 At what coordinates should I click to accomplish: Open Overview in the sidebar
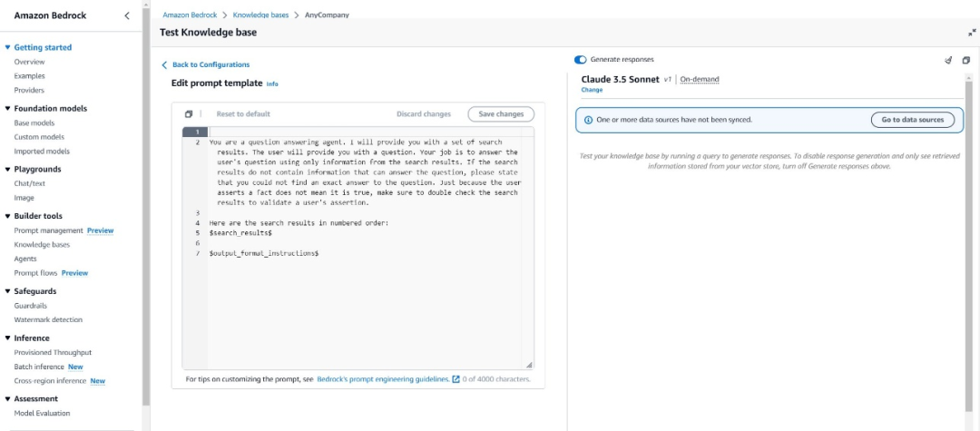click(29, 62)
